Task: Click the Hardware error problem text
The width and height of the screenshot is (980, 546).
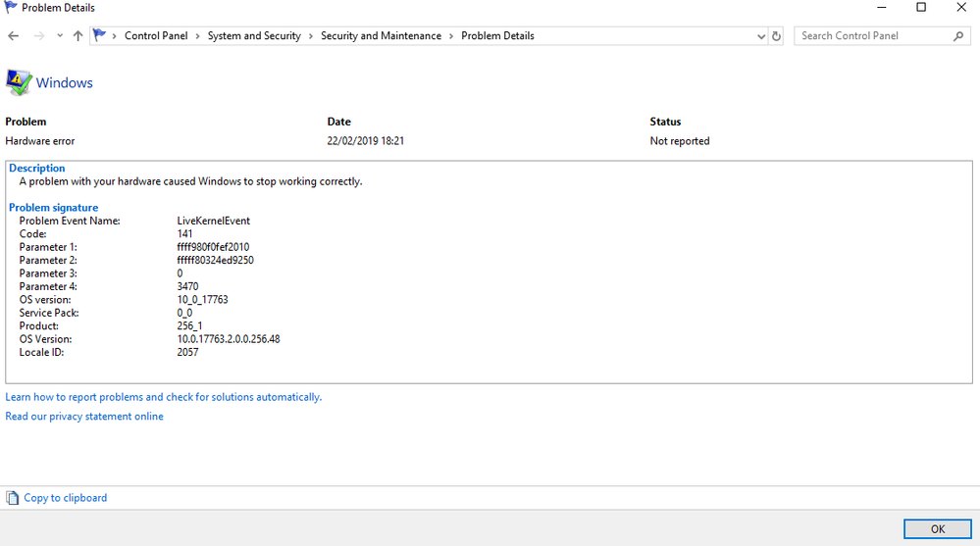Action: [x=40, y=141]
